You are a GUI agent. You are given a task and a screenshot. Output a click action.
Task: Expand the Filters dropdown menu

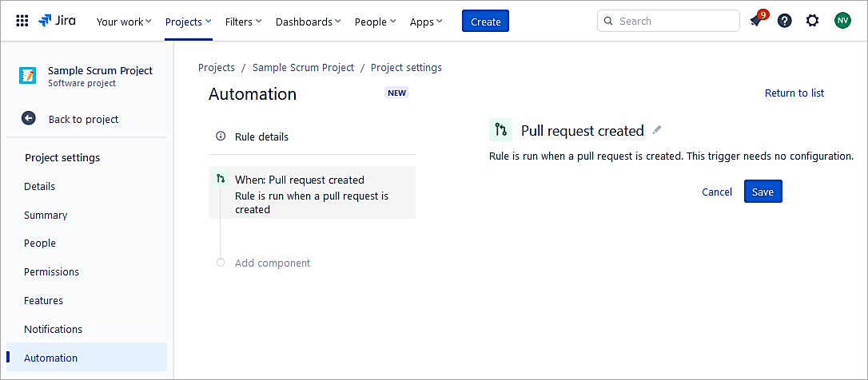click(243, 22)
